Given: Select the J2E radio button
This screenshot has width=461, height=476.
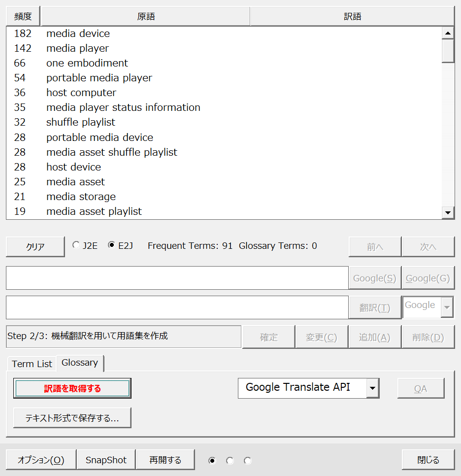Looking at the screenshot, I should coord(76,245).
